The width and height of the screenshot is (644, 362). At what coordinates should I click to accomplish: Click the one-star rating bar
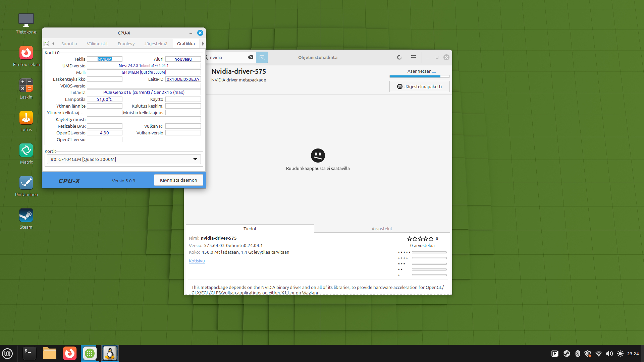[429, 275]
